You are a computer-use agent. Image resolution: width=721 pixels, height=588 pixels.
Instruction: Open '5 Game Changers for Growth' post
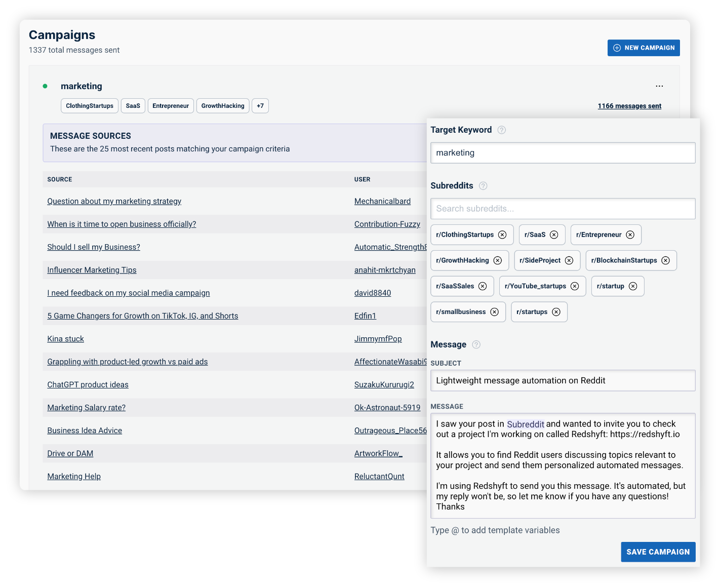(143, 316)
